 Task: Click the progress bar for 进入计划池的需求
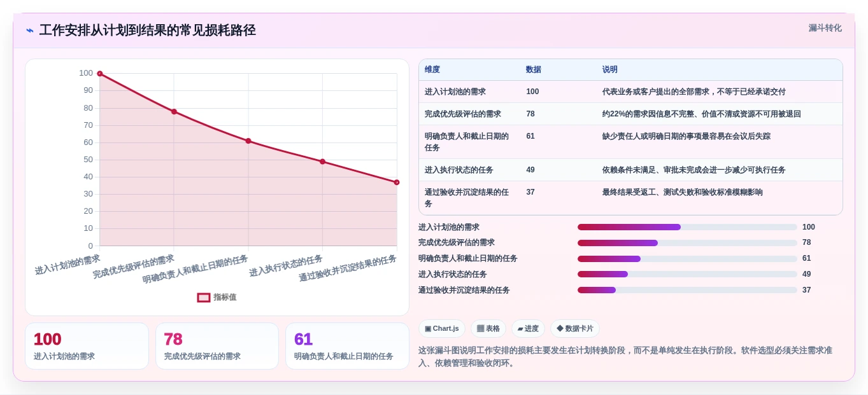pos(687,227)
